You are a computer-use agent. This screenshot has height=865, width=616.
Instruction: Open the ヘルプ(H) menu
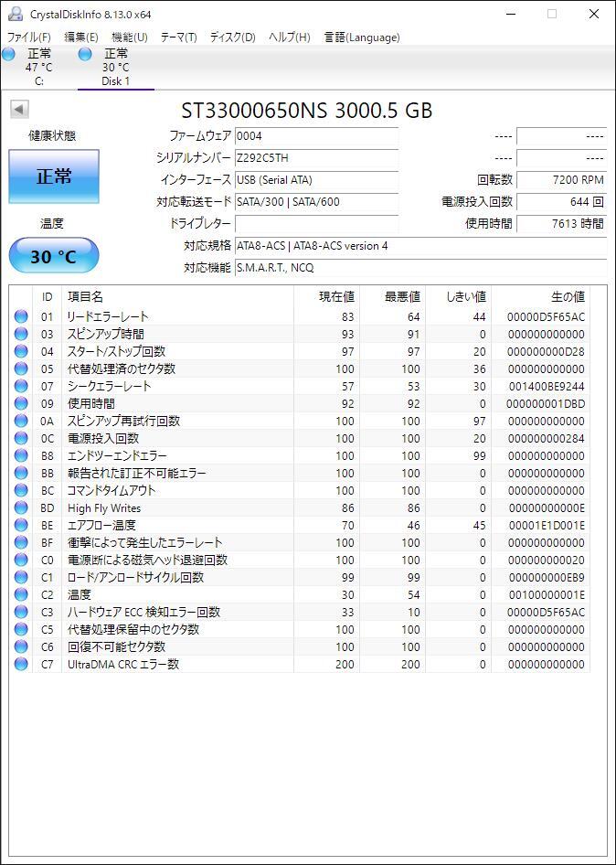(290, 37)
